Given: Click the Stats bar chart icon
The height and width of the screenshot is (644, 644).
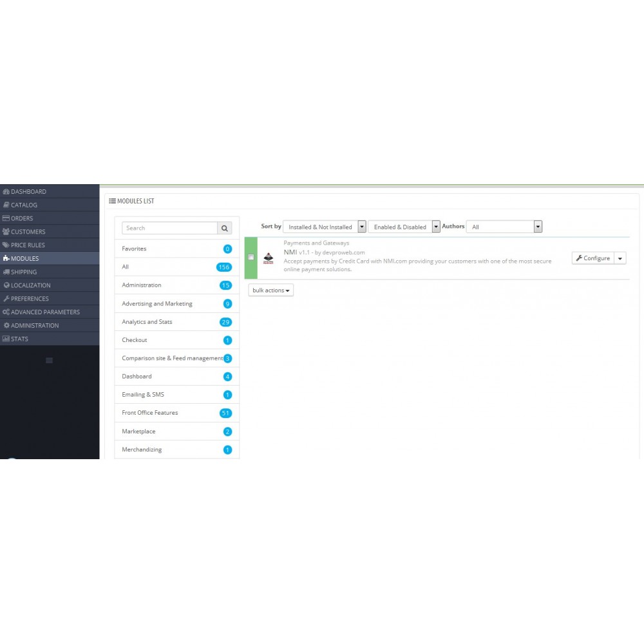Looking at the screenshot, I should pyautogui.click(x=6, y=339).
